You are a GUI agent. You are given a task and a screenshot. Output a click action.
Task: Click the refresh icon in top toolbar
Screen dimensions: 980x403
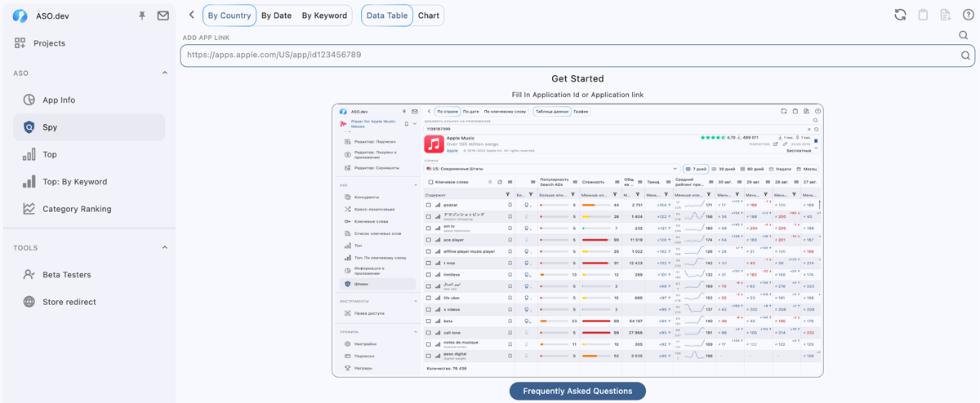[x=900, y=15]
